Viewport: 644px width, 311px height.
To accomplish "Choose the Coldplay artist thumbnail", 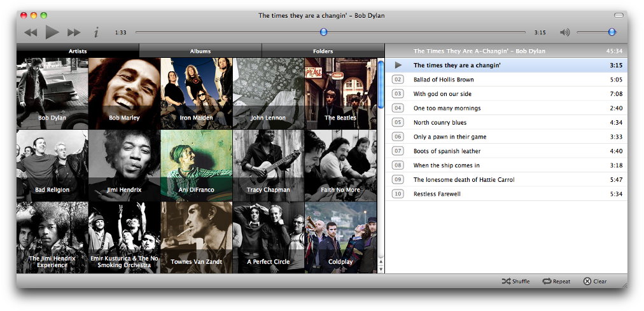I will 340,238.
